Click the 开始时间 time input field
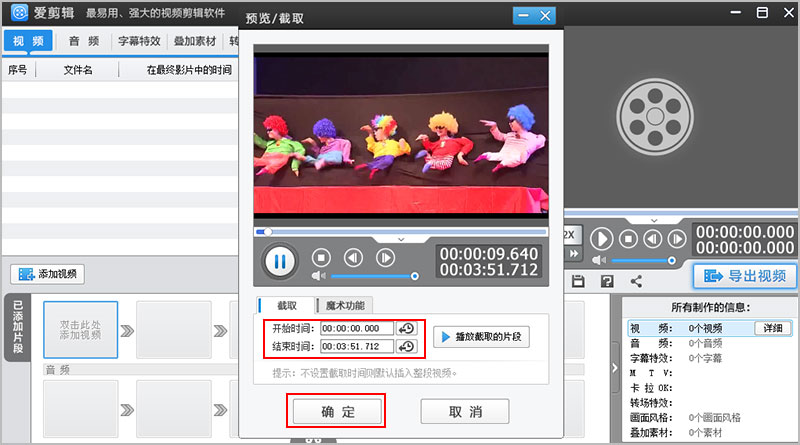Image resolution: width=800 pixels, height=445 pixels. click(356, 328)
